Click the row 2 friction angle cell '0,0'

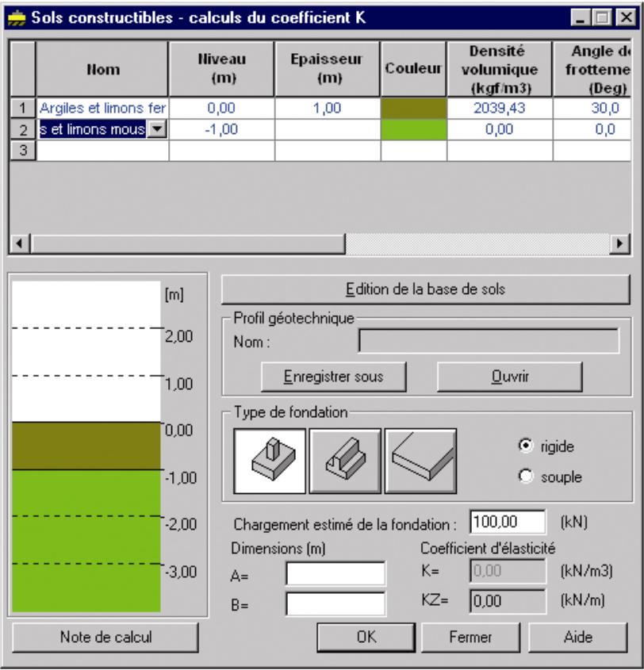pyautogui.click(x=592, y=129)
